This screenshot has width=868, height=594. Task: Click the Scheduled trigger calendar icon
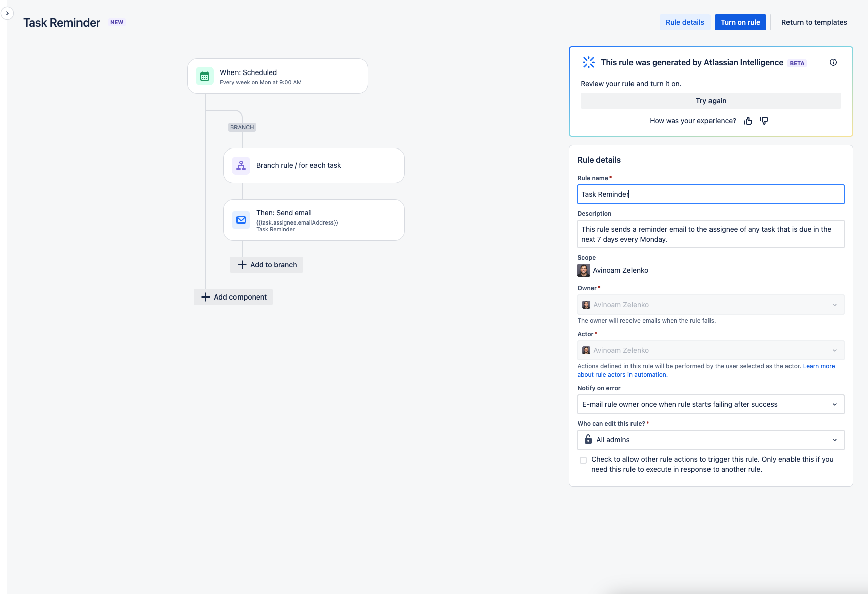point(205,76)
